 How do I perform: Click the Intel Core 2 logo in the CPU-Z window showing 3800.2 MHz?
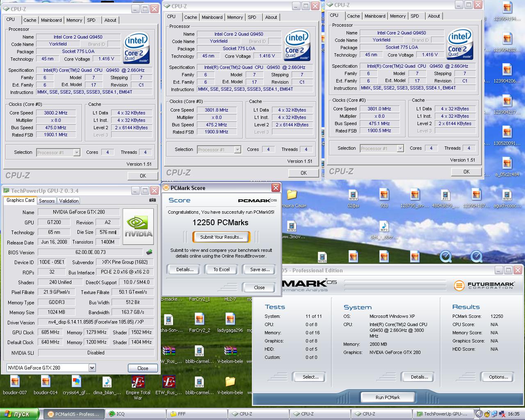coord(137,48)
